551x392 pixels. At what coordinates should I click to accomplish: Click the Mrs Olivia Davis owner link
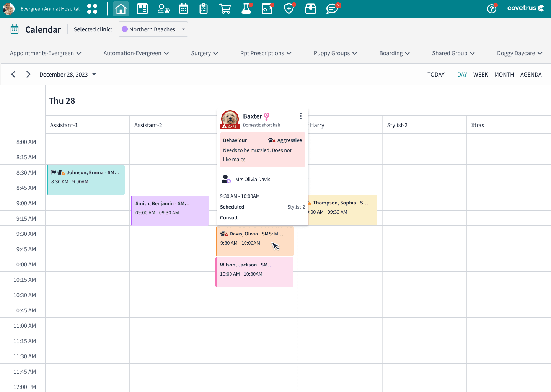click(253, 179)
